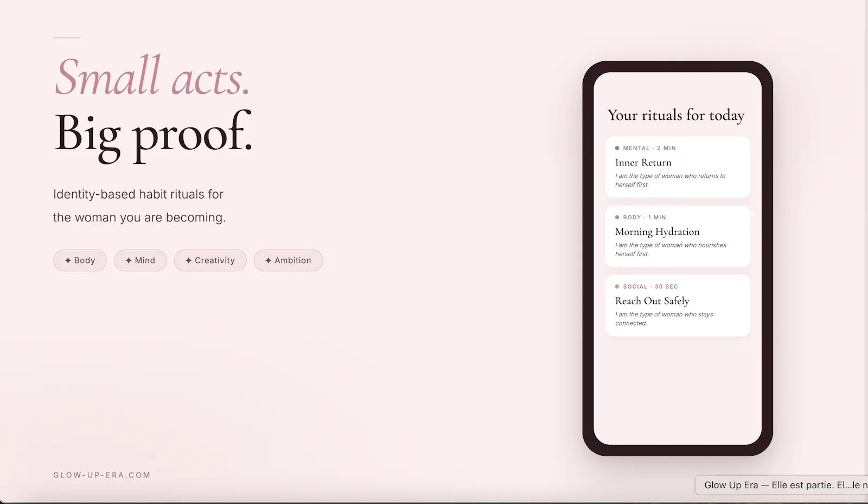Click the GLOW-UP-ERA.COM footer text
This screenshot has height=504, width=868.
[x=102, y=475]
